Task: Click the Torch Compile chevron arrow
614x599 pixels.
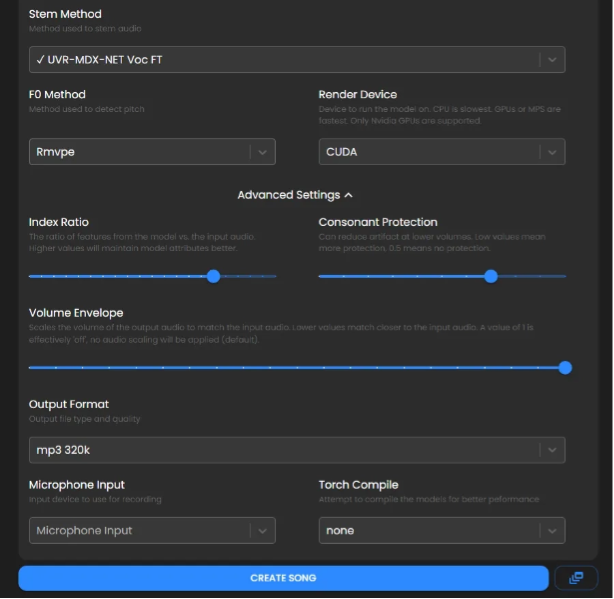Action: (x=552, y=530)
